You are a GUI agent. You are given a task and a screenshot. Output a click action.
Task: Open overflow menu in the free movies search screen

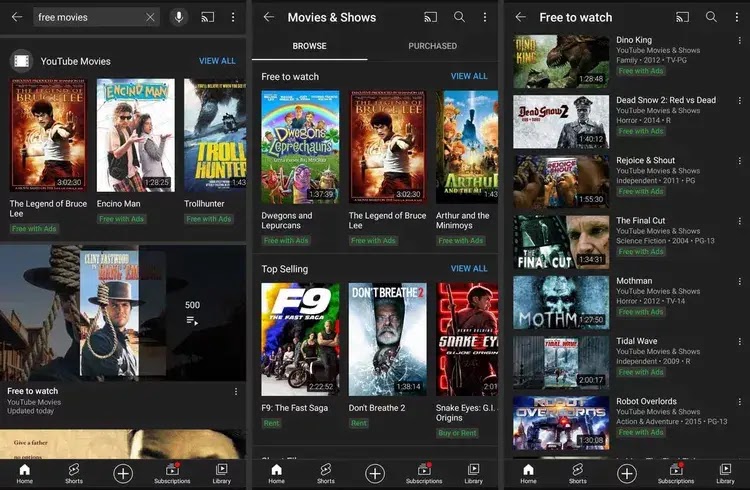point(233,17)
